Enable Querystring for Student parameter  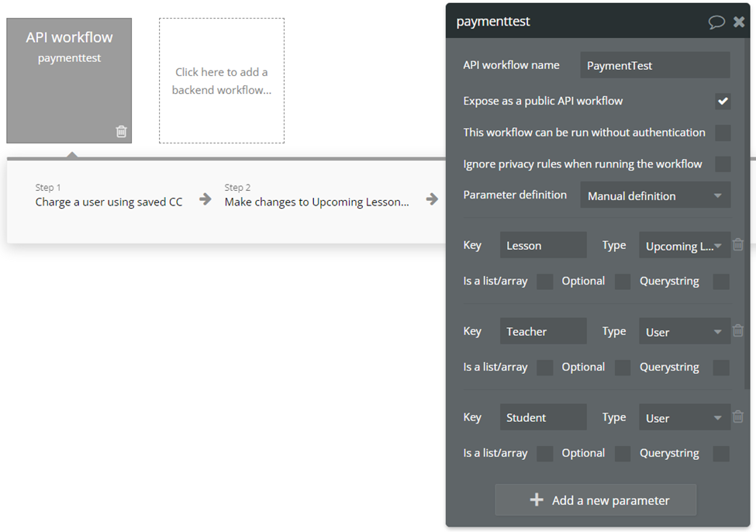pyautogui.click(x=721, y=454)
